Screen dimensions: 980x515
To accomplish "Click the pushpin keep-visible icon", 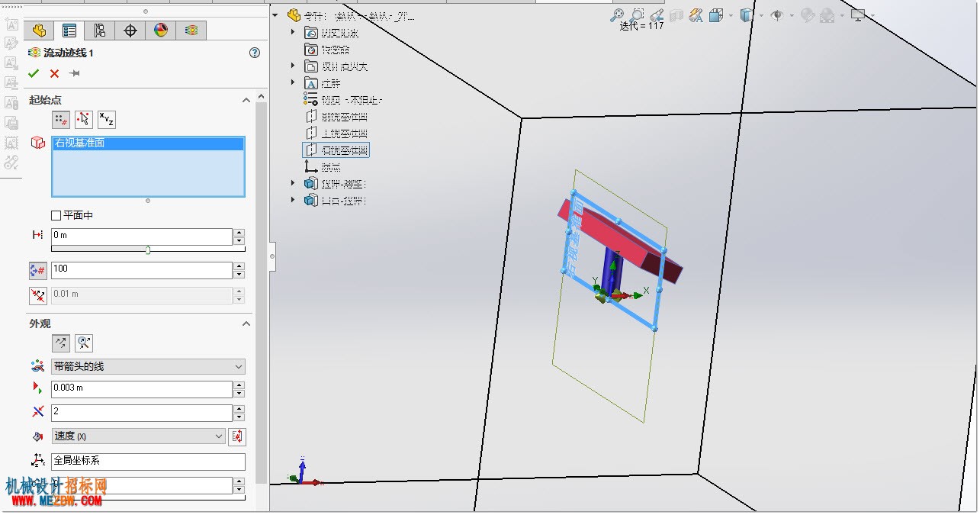I will click(x=75, y=73).
